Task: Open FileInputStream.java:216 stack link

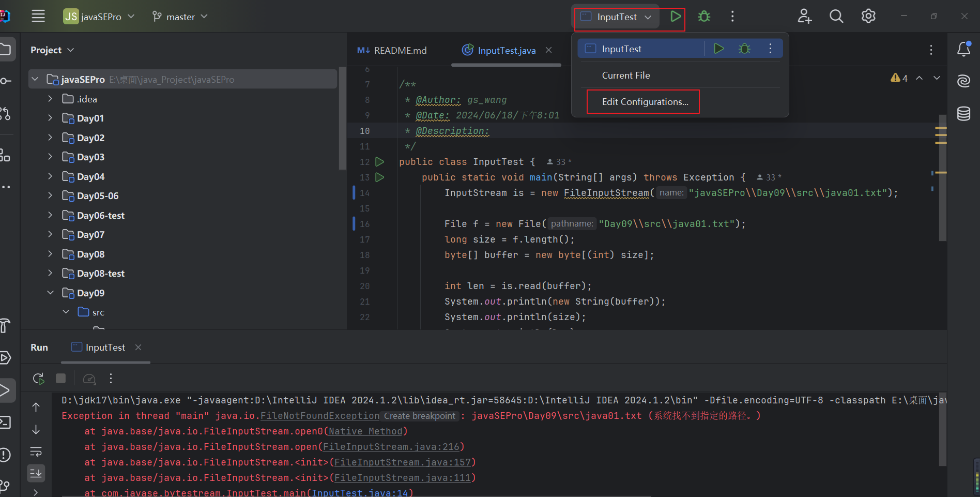Action: tap(391, 447)
